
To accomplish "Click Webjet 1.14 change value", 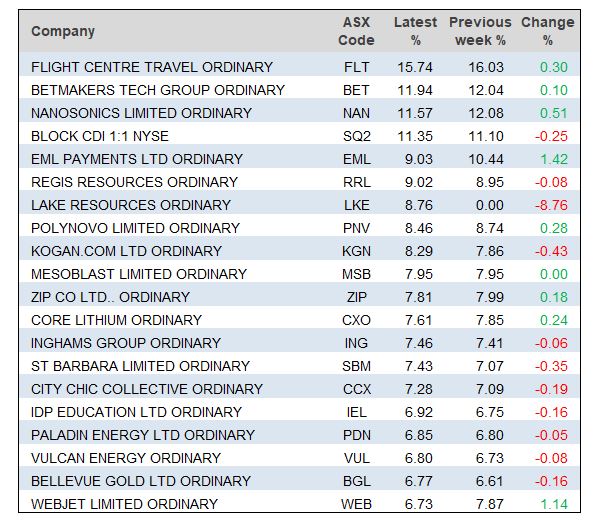I will coord(554,504).
